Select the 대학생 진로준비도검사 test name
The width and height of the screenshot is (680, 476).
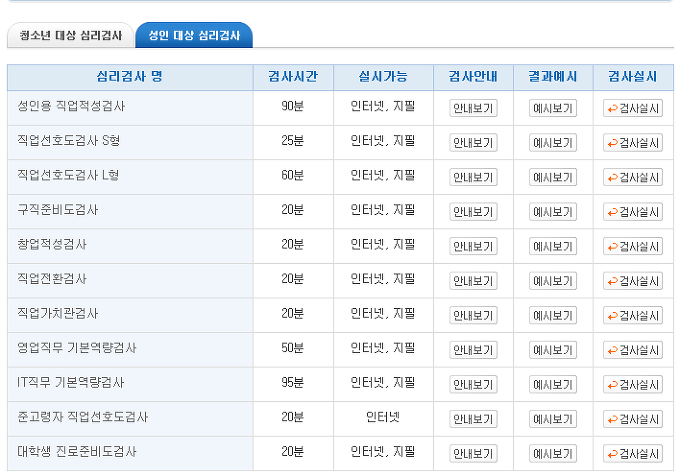tap(77, 452)
